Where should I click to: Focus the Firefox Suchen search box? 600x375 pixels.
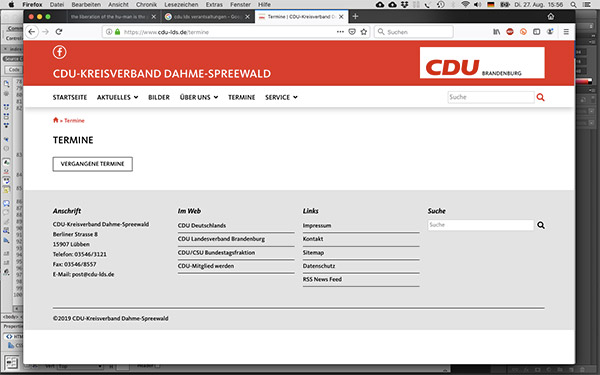[x=414, y=32]
